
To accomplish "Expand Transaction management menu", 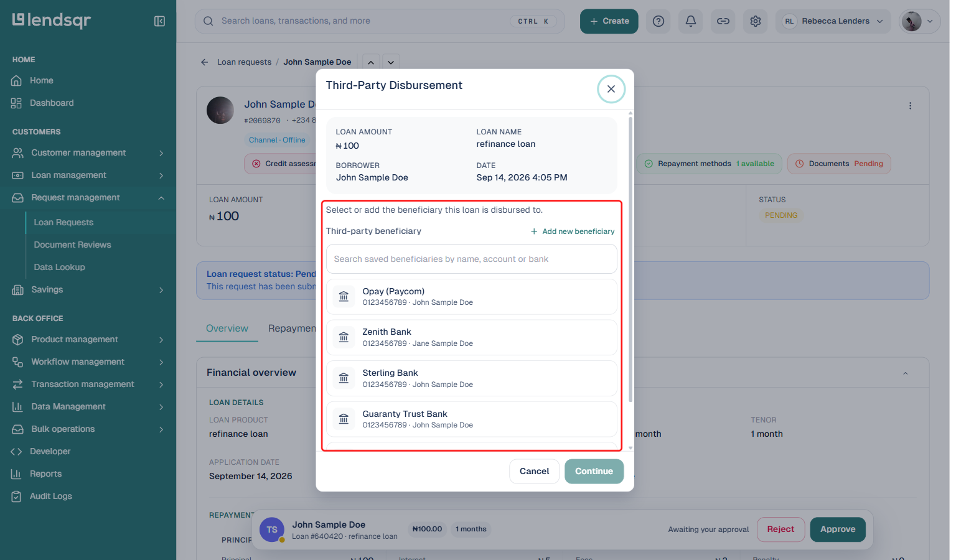I will coord(88,385).
